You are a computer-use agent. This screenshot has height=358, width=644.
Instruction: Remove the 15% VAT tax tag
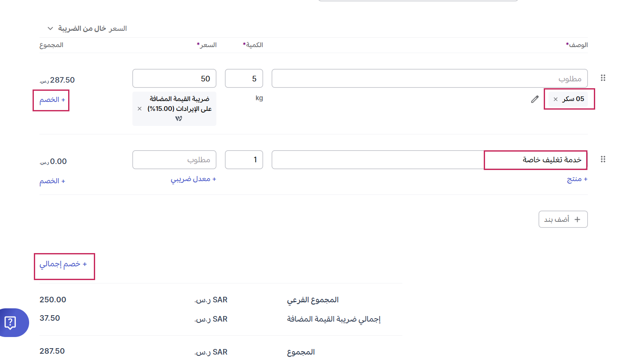[140, 109]
